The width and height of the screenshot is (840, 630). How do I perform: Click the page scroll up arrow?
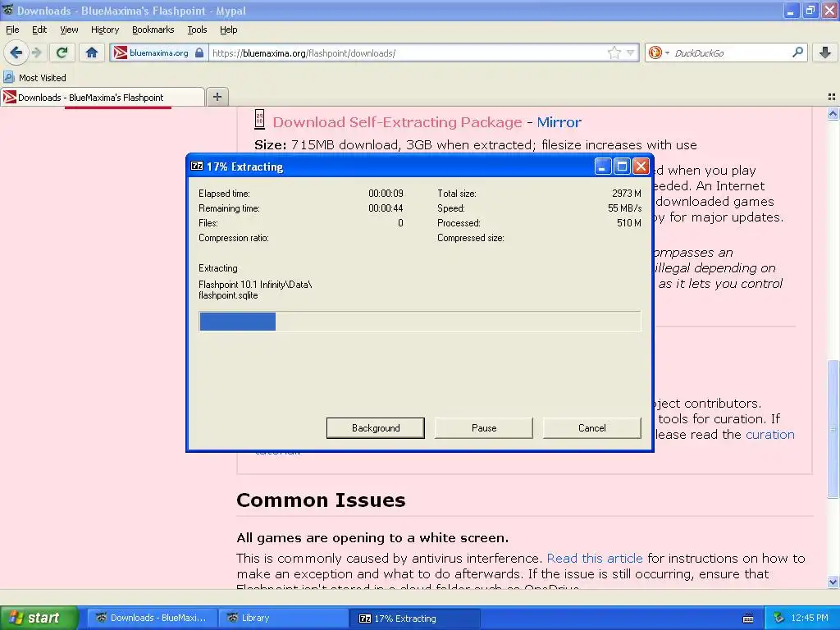(833, 113)
